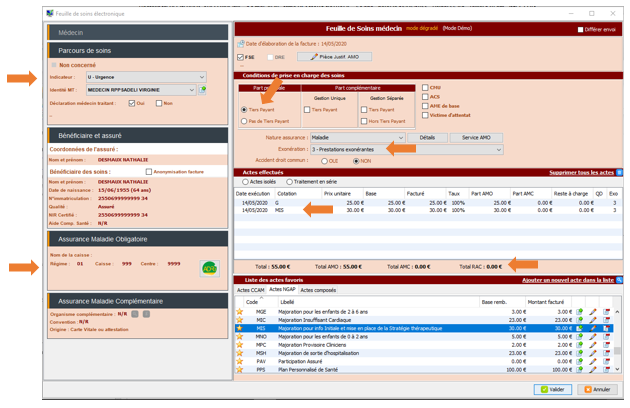Add the PAV Participation Assuré act icon
The width and height of the screenshot is (630, 408).
579,361
